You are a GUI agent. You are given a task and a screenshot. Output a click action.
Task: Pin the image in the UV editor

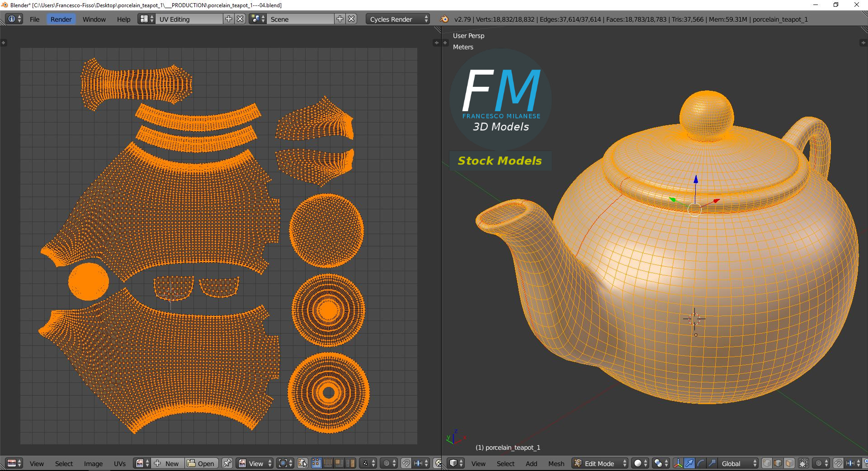tap(227, 463)
